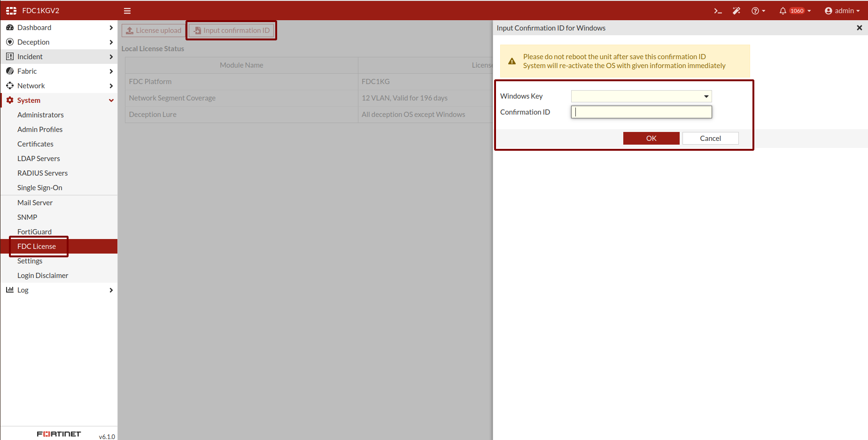Expand the Incident menu chevron
Screen dimensions: 868x440
111,57
